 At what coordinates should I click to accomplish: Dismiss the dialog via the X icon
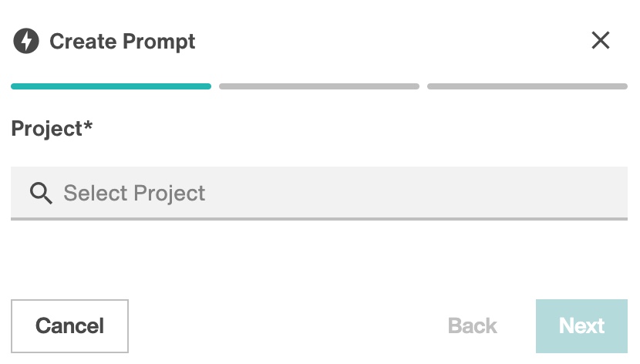click(601, 40)
